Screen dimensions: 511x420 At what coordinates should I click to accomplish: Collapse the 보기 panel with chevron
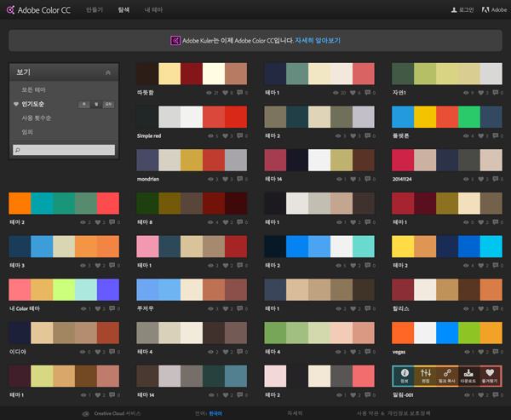108,73
